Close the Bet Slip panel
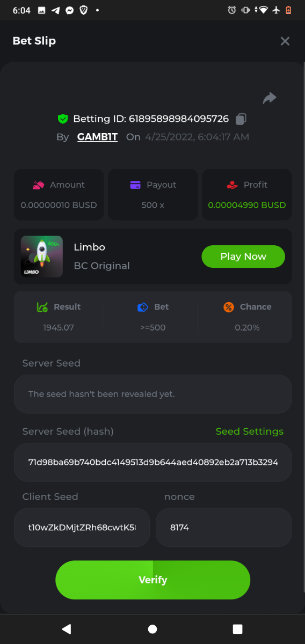 tap(285, 41)
